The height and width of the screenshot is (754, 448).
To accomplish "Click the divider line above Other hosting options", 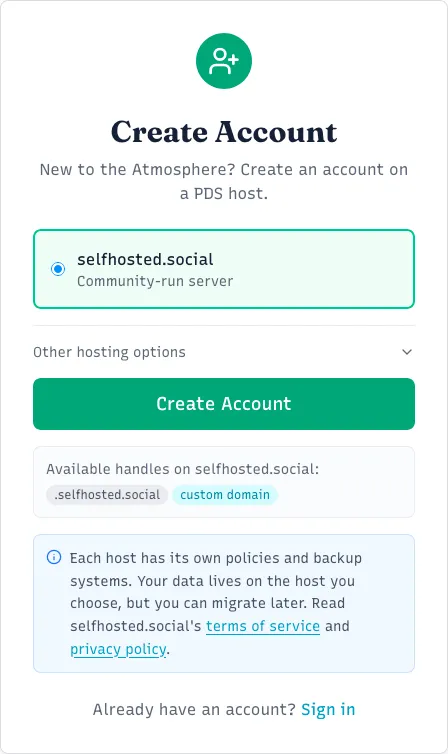I will tap(224, 326).
